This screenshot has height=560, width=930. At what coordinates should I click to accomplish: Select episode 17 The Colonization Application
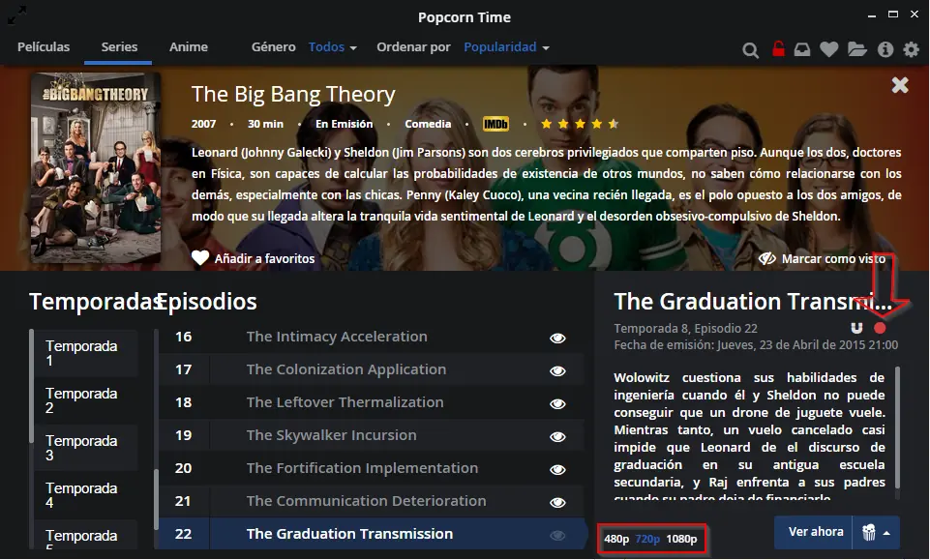pyautogui.click(x=372, y=369)
